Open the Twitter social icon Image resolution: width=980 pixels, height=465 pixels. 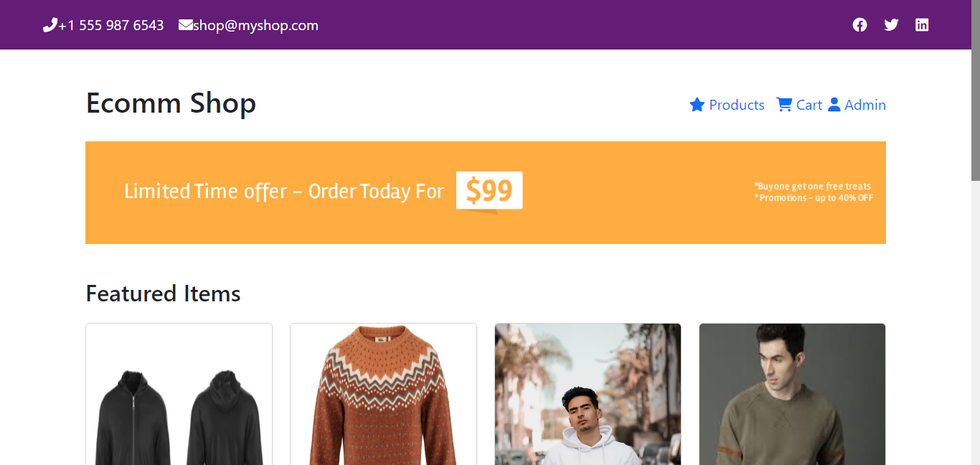point(891,25)
